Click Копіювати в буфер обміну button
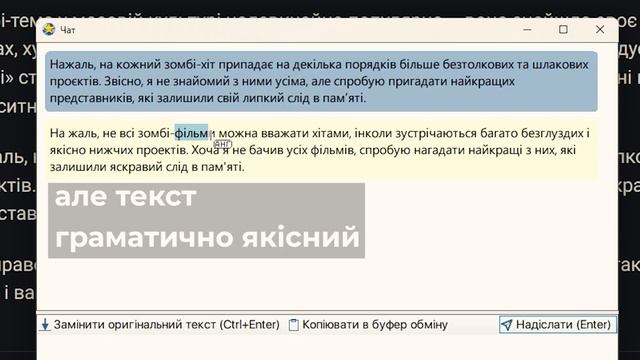The image size is (640, 360). pyautogui.click(x=368, y=324)
